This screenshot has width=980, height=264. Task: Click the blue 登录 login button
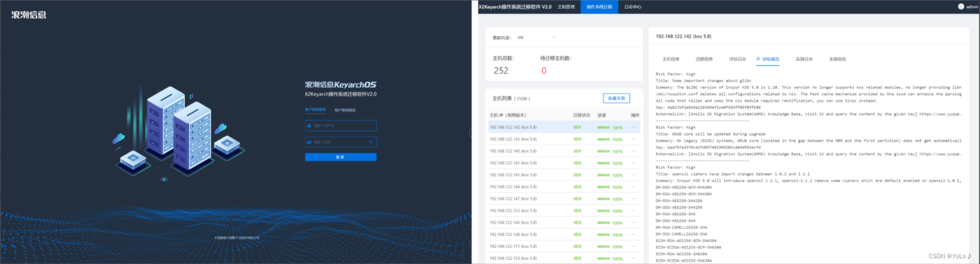click(341, 157)
